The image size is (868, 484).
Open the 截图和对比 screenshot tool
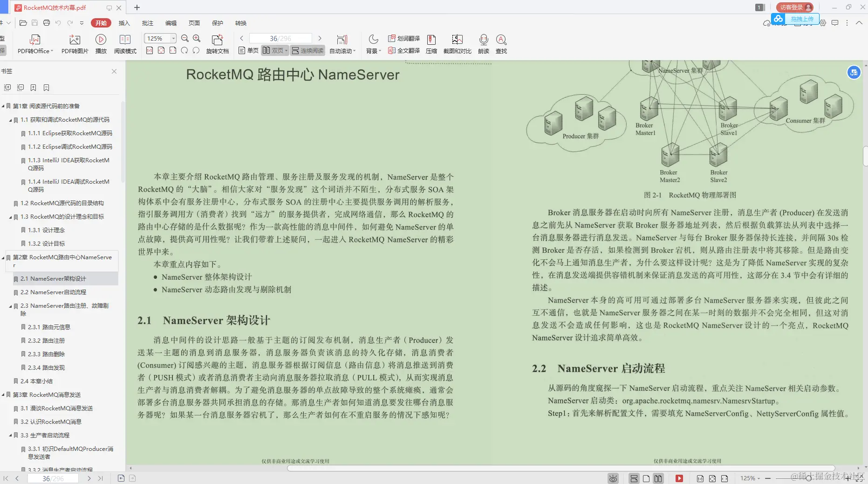[x=457, y=44]
